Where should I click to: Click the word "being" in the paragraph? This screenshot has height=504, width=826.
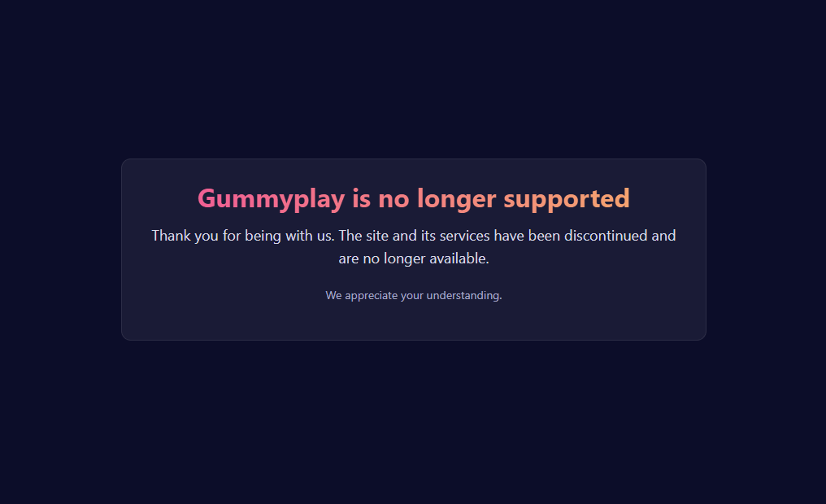pos(263,237)
